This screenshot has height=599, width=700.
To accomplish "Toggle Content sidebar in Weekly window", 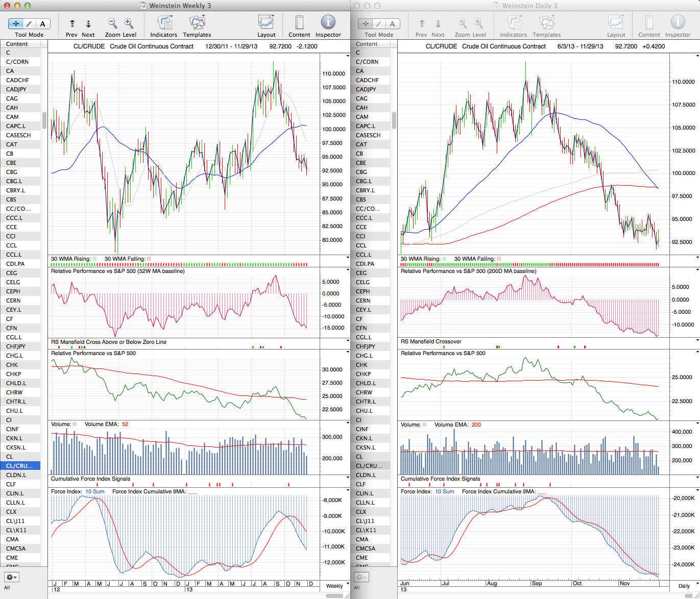I will tap(299, 23).
